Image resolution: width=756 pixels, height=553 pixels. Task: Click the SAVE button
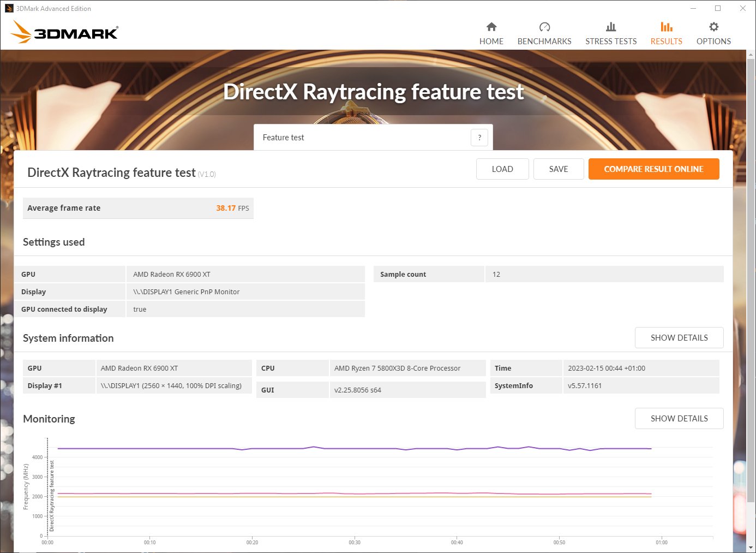tap(559, 169)
